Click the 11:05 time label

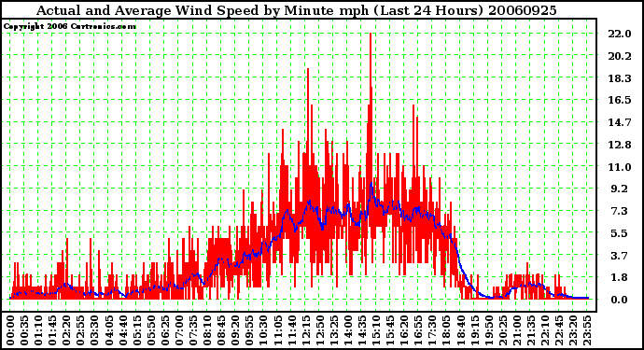(277, 330)
